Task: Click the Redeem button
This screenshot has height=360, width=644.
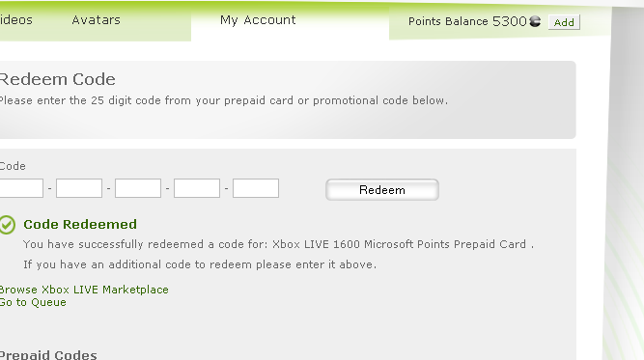Action: coord(382,189)
